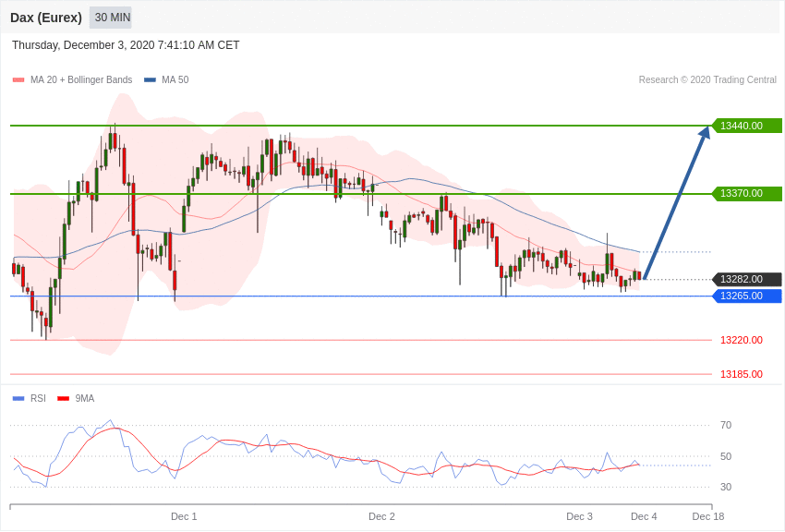Click the MA 50 blue legend swatch

pos(150,79)
